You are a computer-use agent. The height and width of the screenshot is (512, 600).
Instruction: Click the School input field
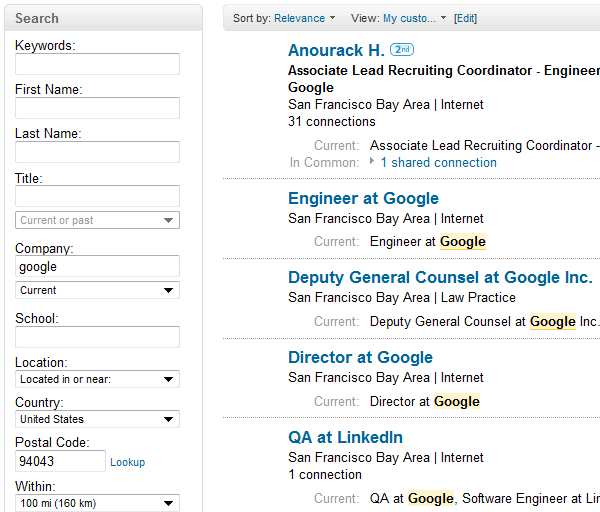[97, 337]
